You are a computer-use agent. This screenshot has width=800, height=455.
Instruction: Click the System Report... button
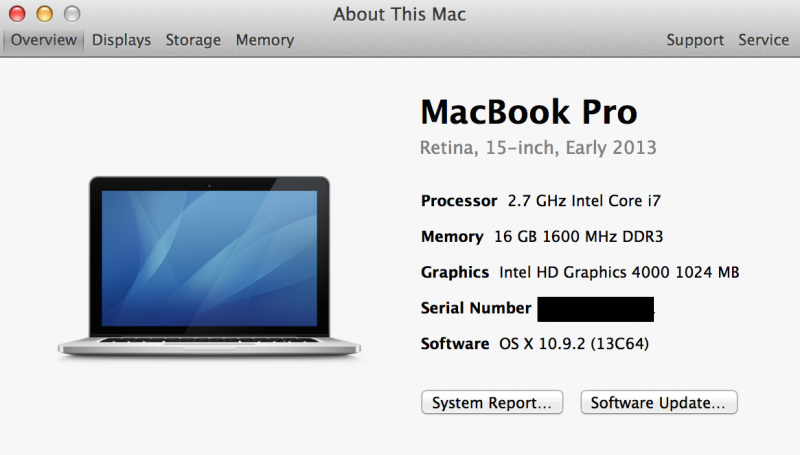(x=492, y=402)
